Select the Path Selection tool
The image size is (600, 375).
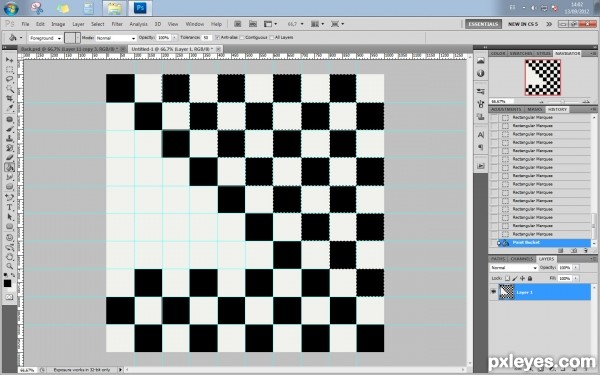9,217
